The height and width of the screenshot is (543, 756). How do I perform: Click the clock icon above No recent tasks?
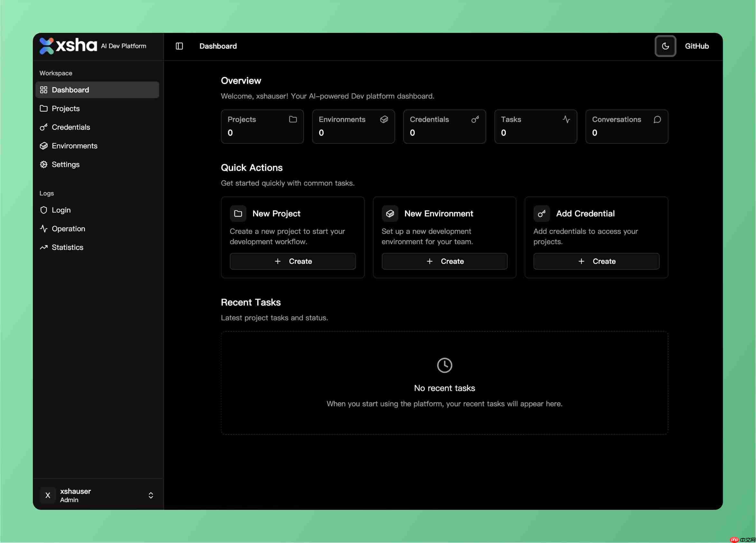coord(444,365)
